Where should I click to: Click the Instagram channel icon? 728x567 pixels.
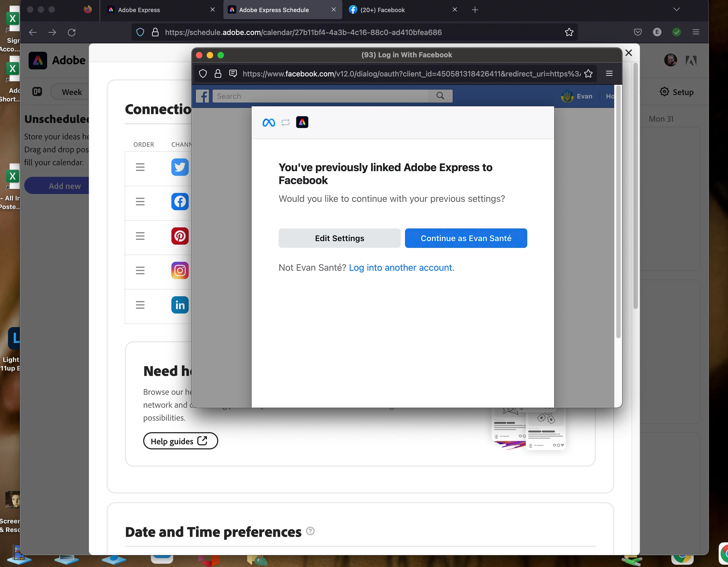pos(180,270)
